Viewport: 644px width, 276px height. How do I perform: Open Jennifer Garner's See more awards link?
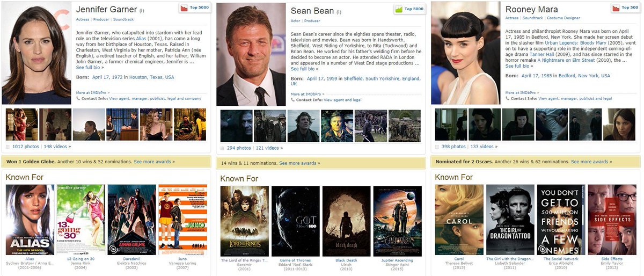153,162
